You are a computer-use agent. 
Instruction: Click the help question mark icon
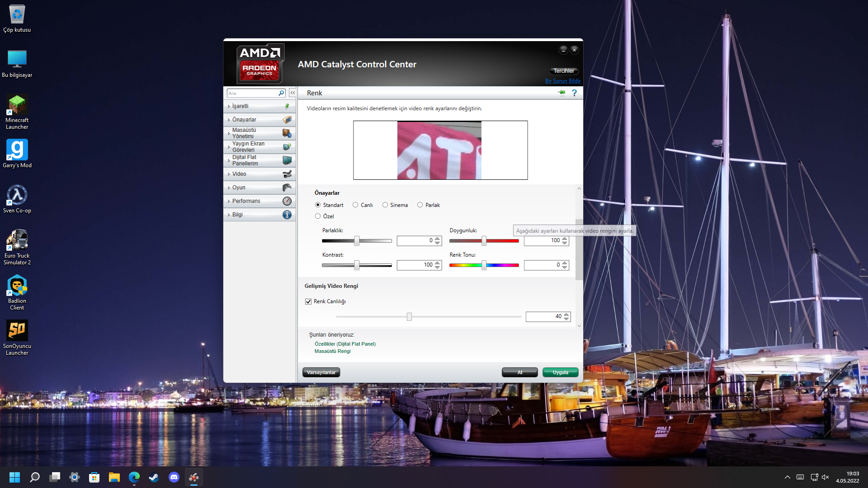(574, 93)
